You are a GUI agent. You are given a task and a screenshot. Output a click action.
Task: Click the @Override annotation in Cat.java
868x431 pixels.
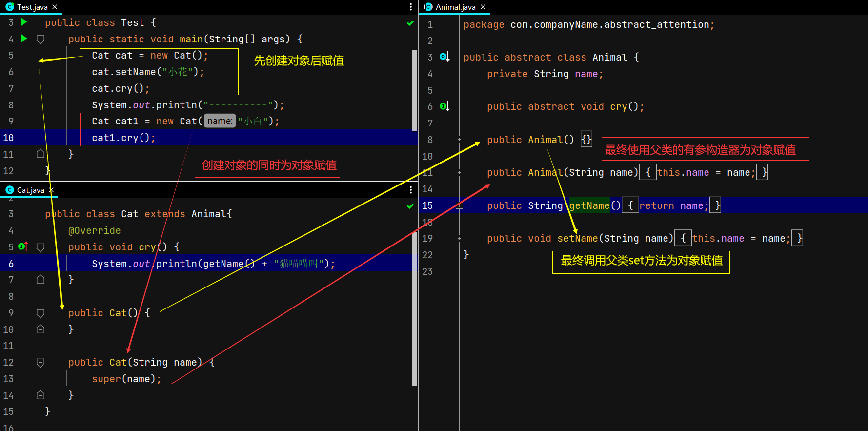tap(94, 230)
